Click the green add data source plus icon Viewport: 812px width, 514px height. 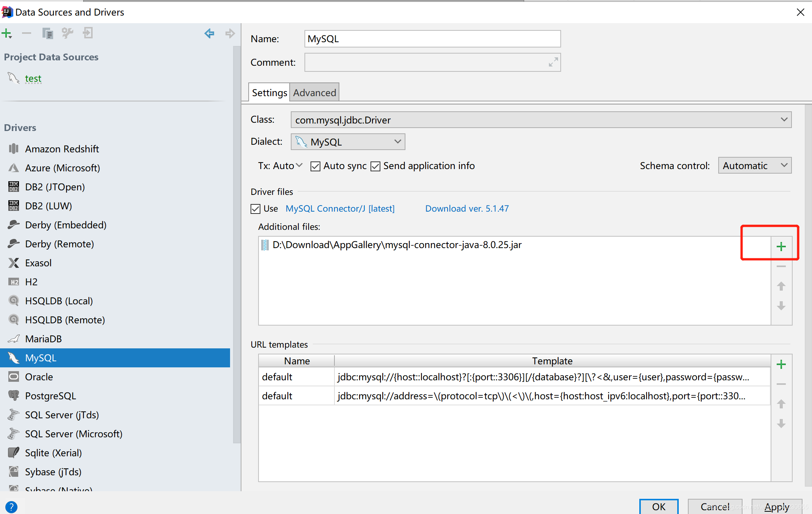(7, 33)
